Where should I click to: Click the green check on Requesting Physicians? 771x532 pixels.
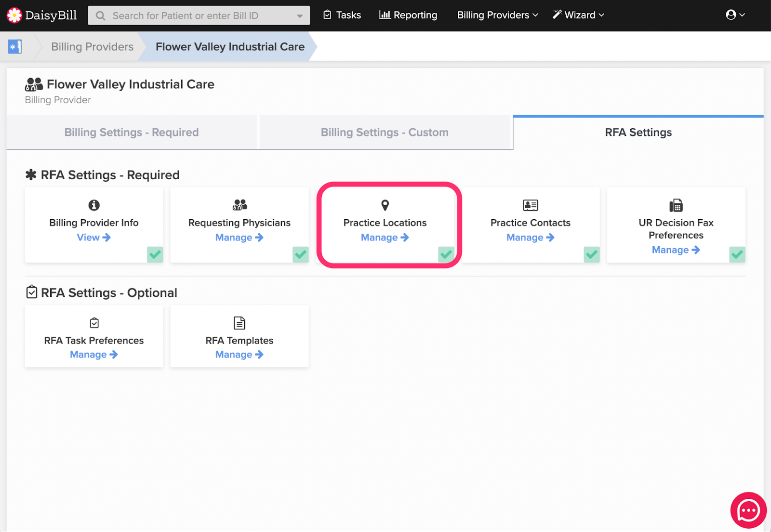tap(301, 254)
